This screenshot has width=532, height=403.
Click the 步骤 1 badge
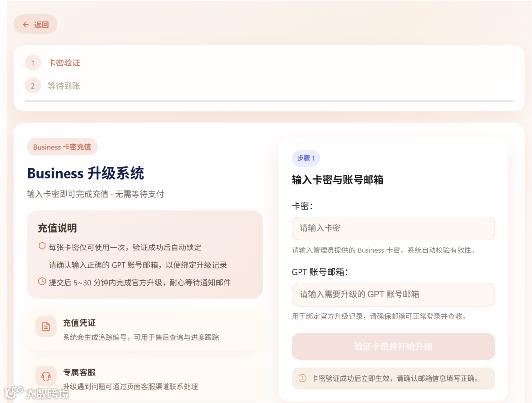pyautogui.click(x=306, y=158)
